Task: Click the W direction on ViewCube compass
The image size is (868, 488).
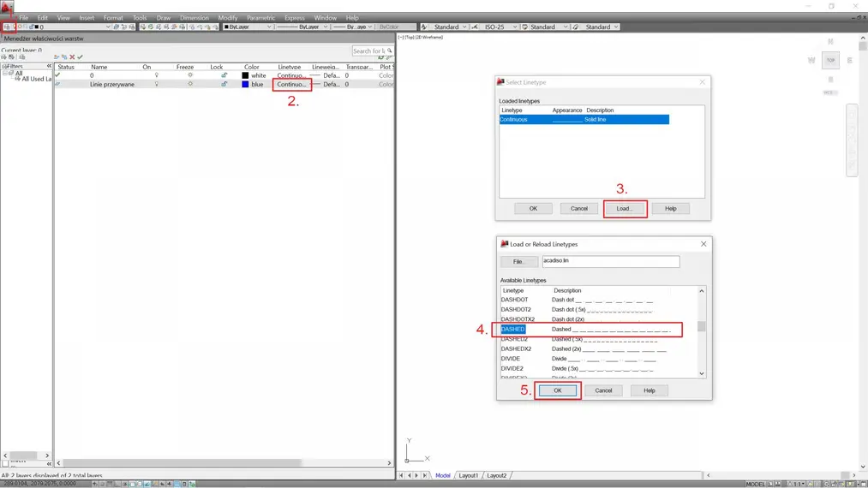Action: pos(811,60)
